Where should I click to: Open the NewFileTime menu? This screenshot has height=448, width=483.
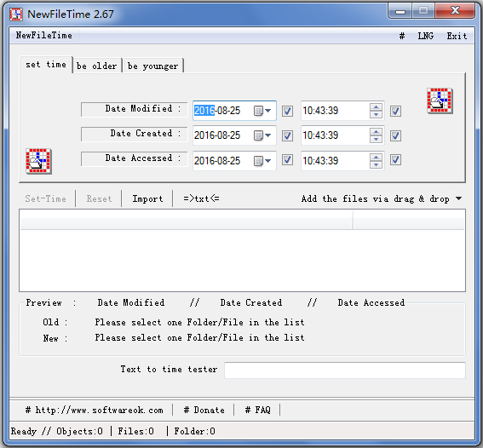pyautogui.click(x=44, y=36)
